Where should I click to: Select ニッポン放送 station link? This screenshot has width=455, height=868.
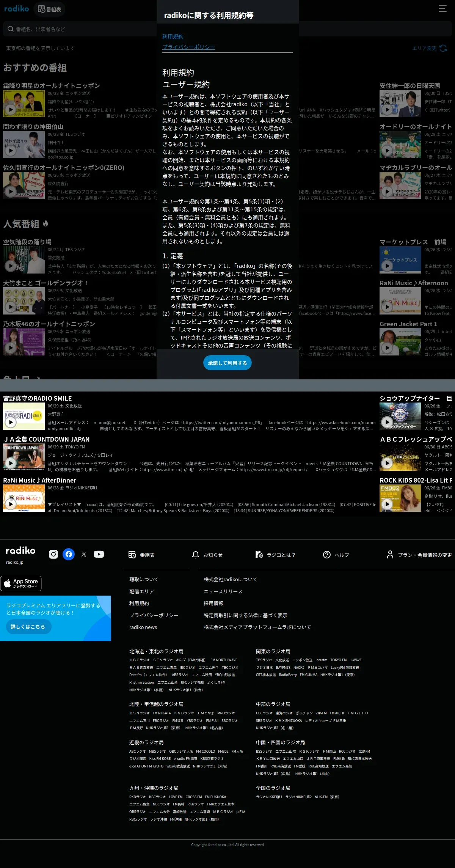click(302, 660)
